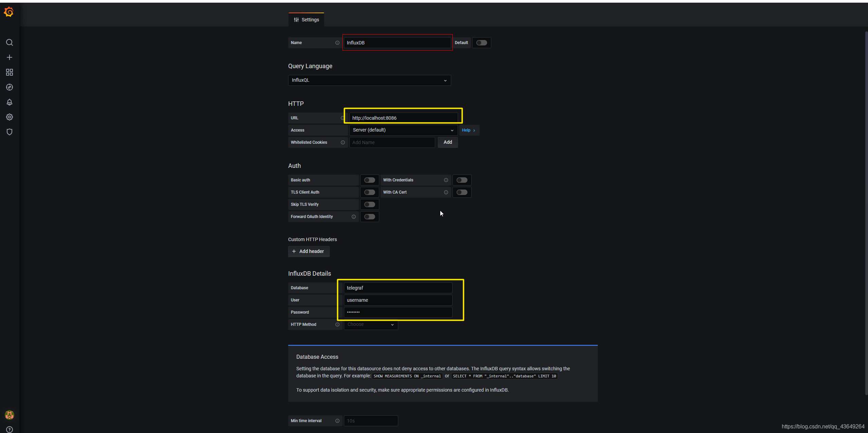Click the Name input field containing InfluxDB
The width and height of the screenshot is (868, 433).
pyautogui.click(x=397, y=43)
